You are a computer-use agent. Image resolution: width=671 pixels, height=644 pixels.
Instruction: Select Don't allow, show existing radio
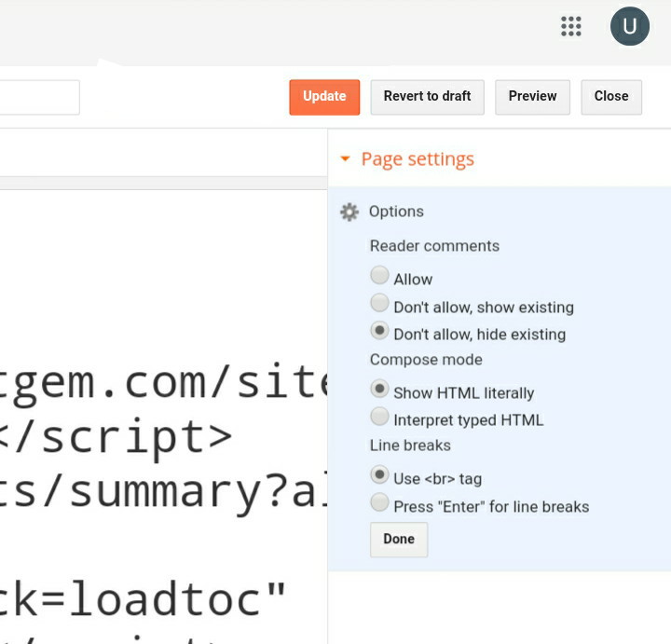point(379,303)
